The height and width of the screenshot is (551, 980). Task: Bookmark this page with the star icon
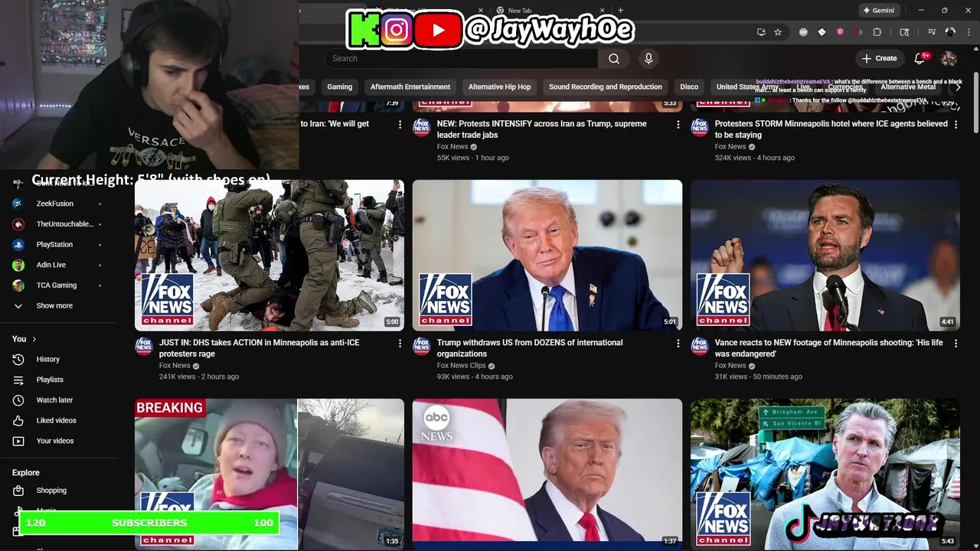(778, 32)
